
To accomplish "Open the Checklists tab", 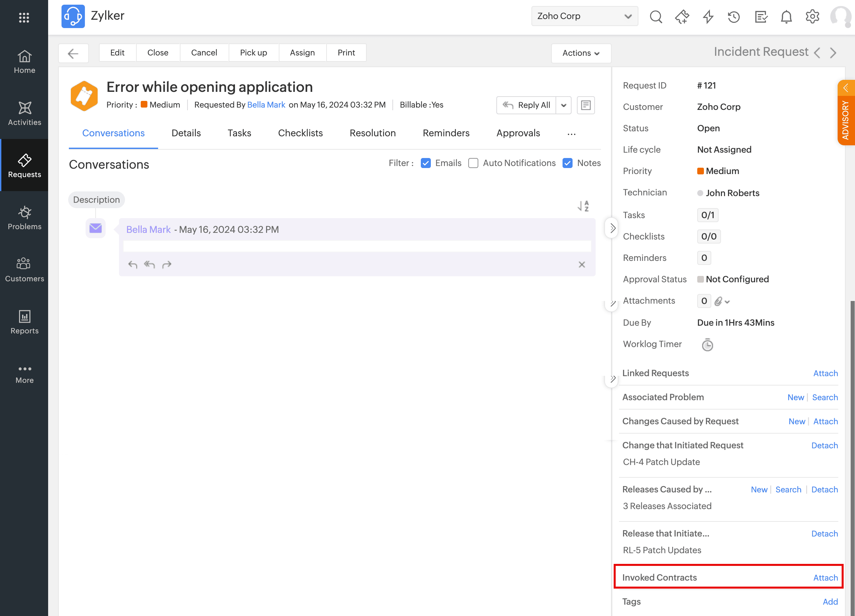I will 300,133.
